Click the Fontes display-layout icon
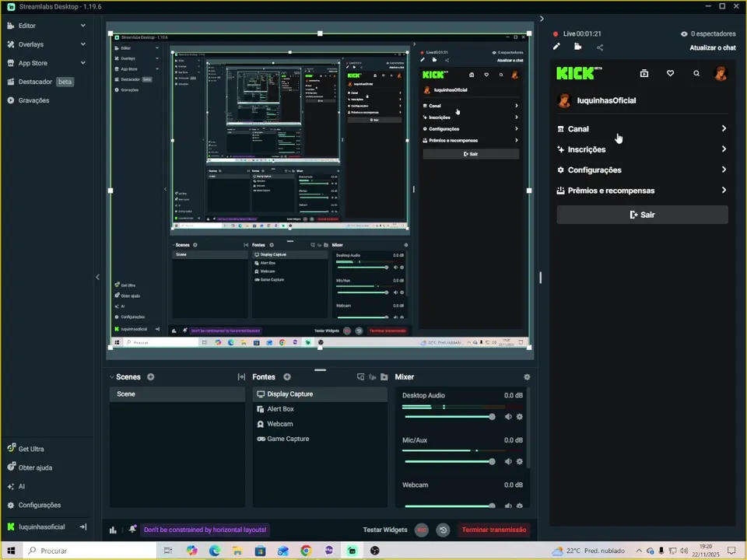 coord(360,376)
